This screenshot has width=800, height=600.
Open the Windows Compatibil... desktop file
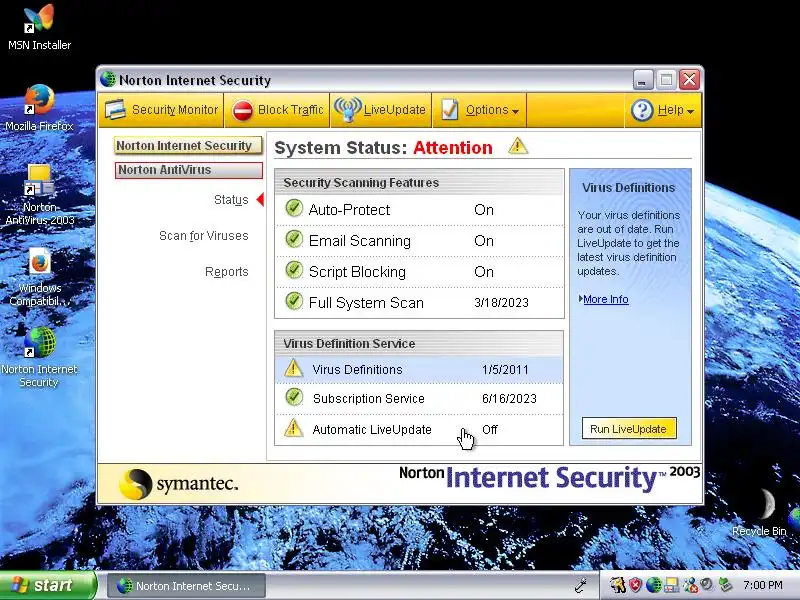[x=39, y=277]
